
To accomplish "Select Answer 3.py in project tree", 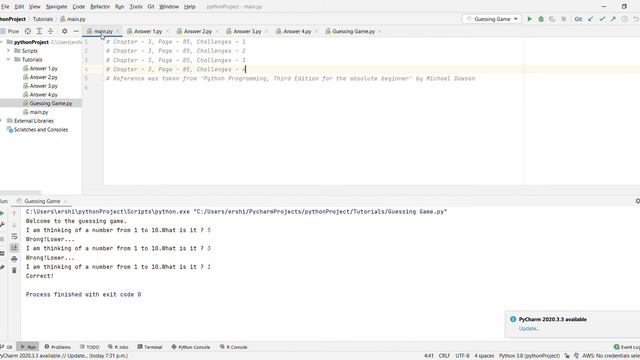I will (x=43, y=86).
